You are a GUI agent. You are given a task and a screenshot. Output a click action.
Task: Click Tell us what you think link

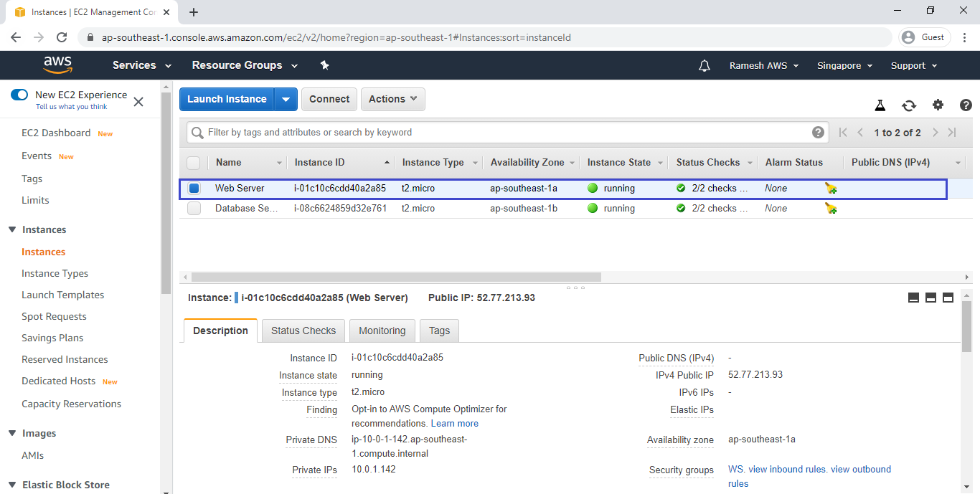pos(71,107)
